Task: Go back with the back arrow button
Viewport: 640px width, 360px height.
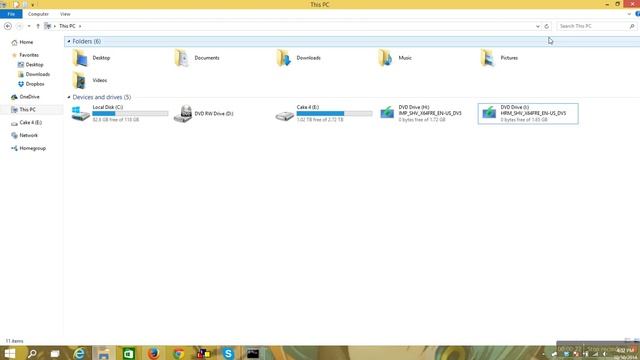Action: [x=8, y=26]
